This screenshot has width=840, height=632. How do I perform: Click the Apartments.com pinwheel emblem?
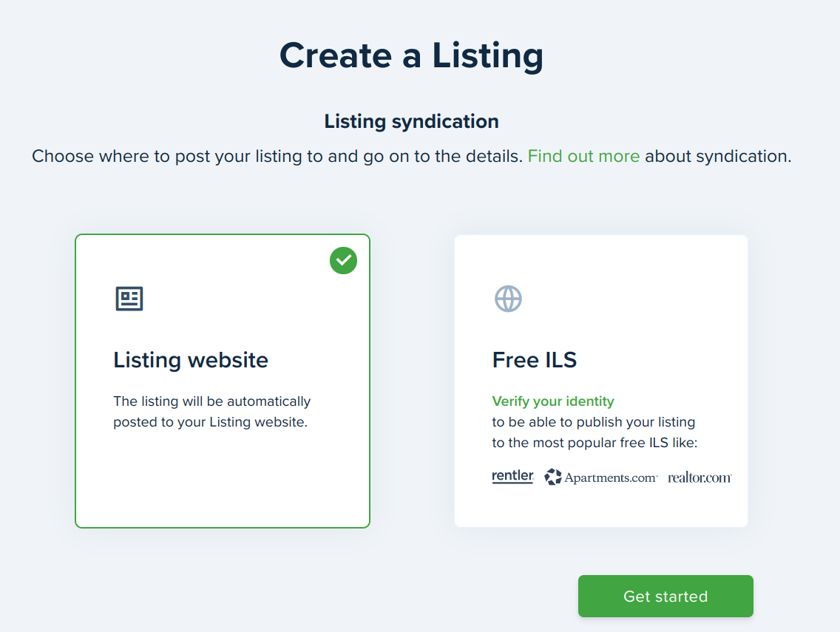pos(553,478)
